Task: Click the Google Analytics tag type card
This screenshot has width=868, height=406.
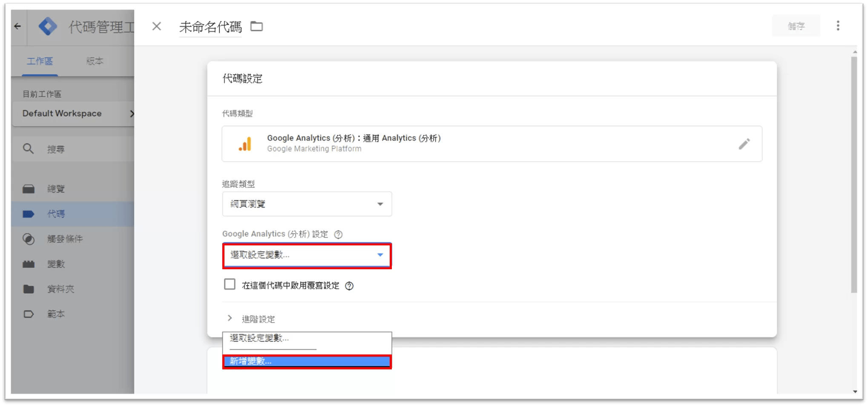Action: [x=492, y=144]
